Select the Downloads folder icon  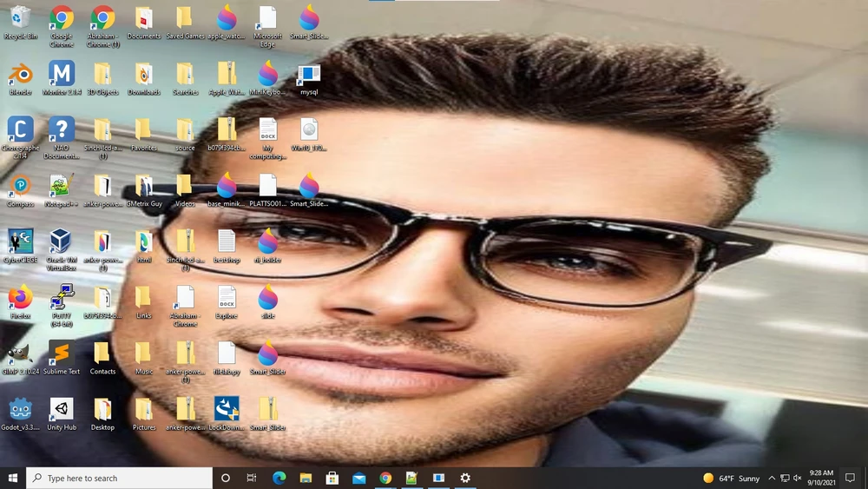143,79
